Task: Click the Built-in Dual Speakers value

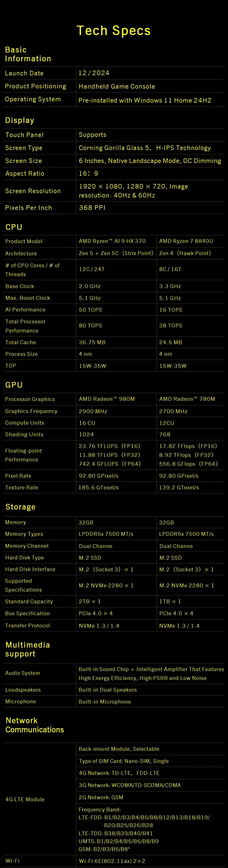Action: click(x=108, y=690)
